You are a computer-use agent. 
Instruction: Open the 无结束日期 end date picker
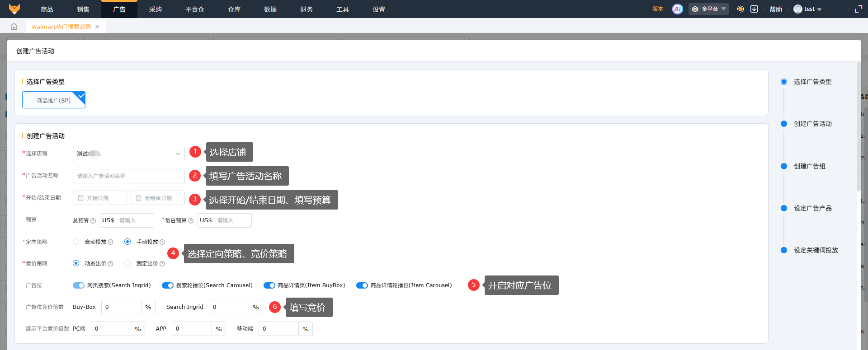tap(158, 198)
